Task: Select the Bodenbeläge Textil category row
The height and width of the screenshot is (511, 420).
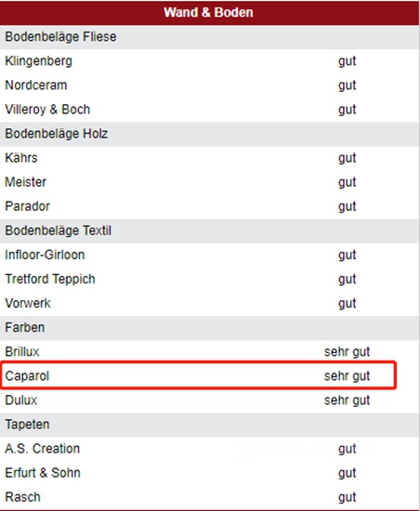Action: coord(209,230)
